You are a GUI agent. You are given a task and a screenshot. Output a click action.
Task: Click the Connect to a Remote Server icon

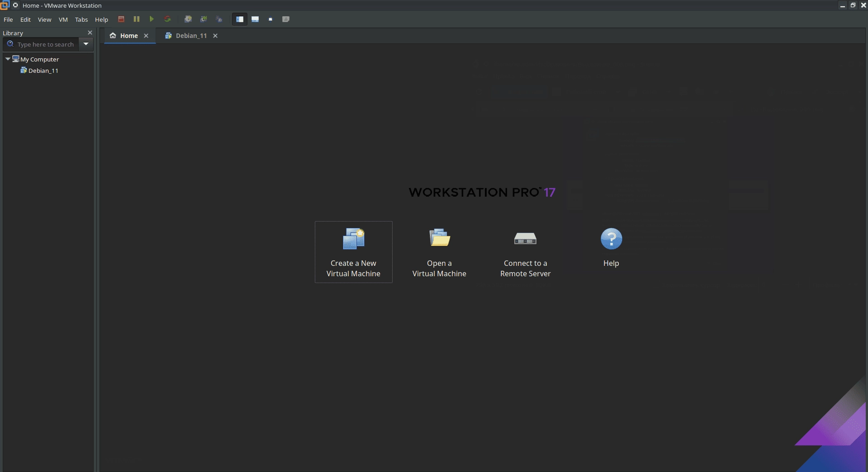click(x=525, y=238)
